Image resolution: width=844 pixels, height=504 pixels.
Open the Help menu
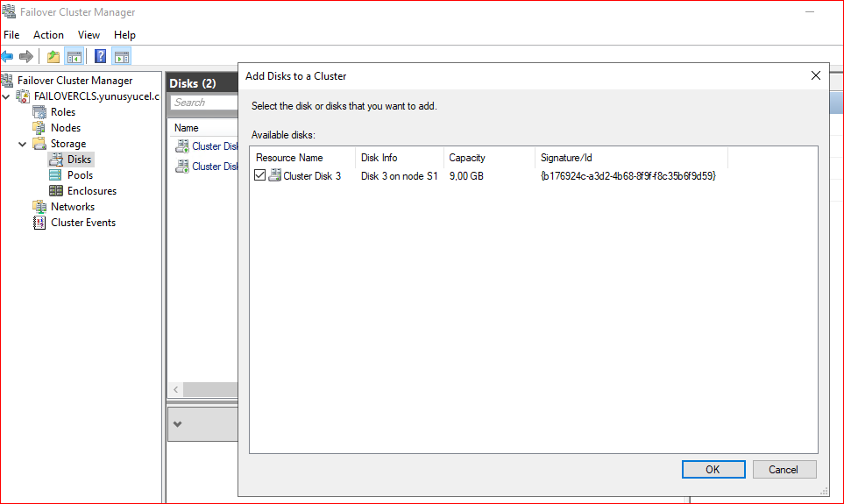click(124, 35)
